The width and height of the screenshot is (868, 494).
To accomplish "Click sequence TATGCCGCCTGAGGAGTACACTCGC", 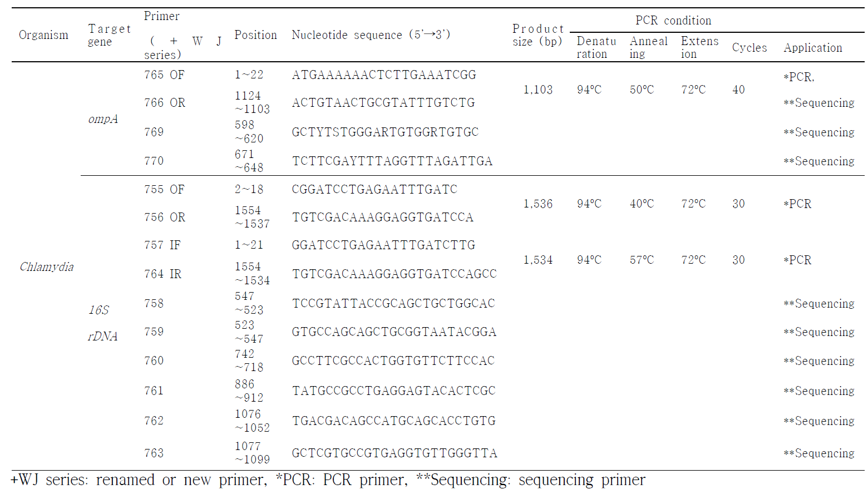I will point(394,391).
